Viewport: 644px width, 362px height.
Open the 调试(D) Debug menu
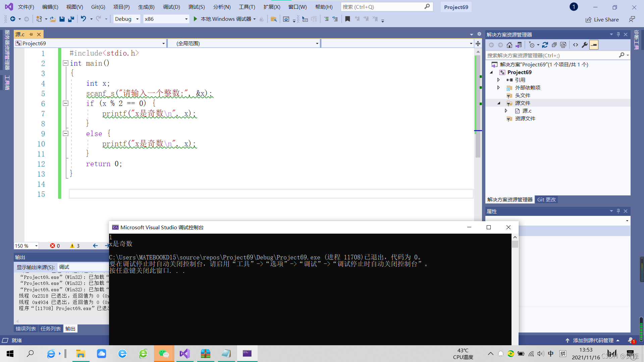click(171, 7)
